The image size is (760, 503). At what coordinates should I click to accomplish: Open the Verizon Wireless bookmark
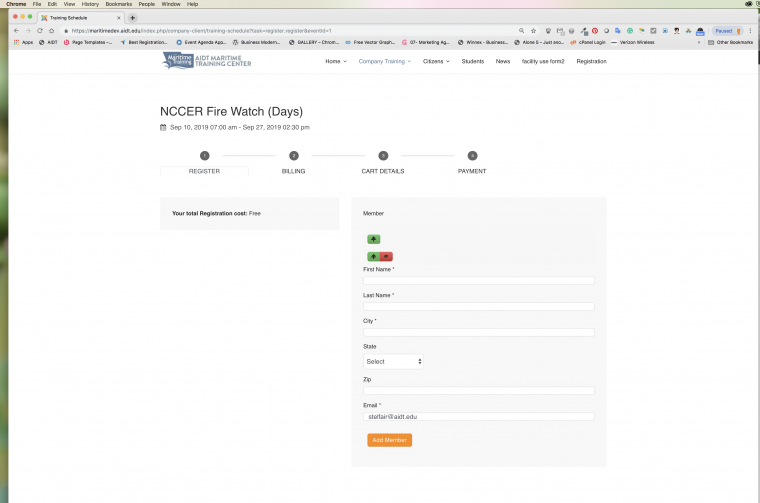[x=633, y=42]
